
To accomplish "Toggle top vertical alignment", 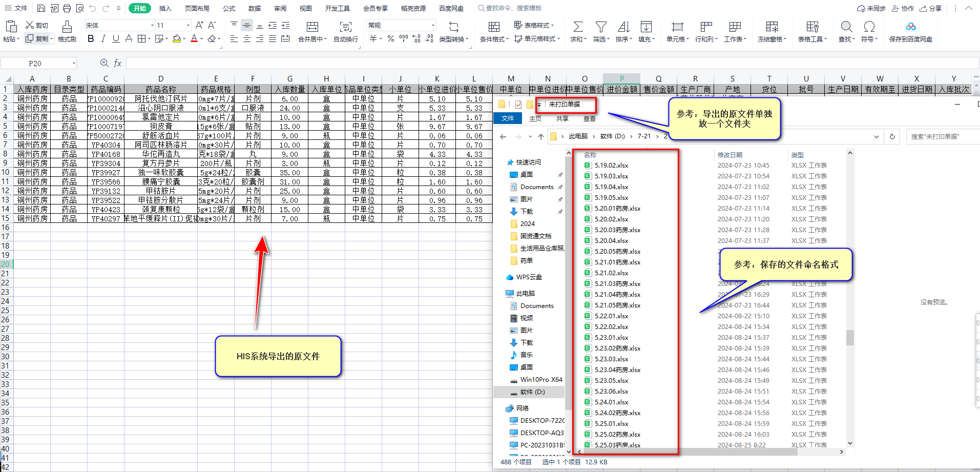I will (x=234, y=25).
